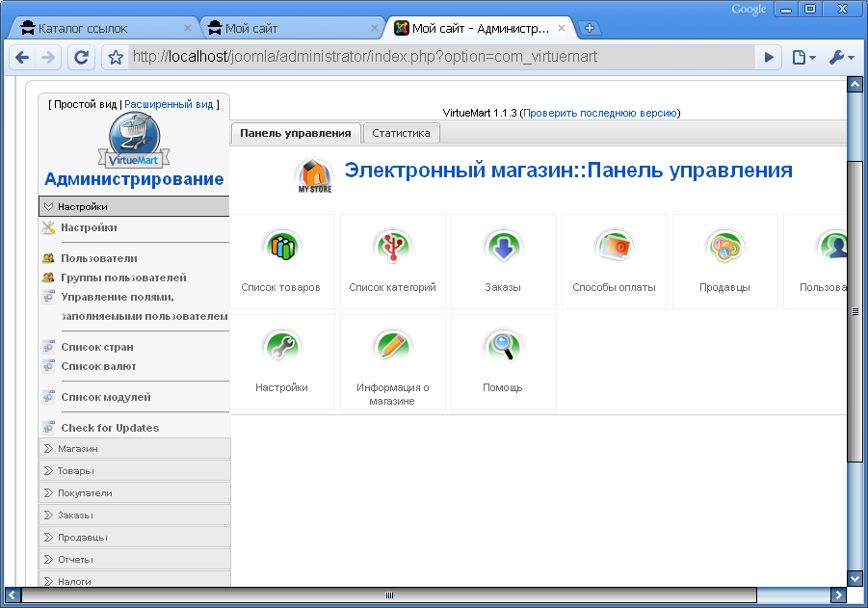The width and height of the screenshot is (868, 608).
Task: Close the Мой сайт - Администр... tab
Action: [x=562, y=28]
